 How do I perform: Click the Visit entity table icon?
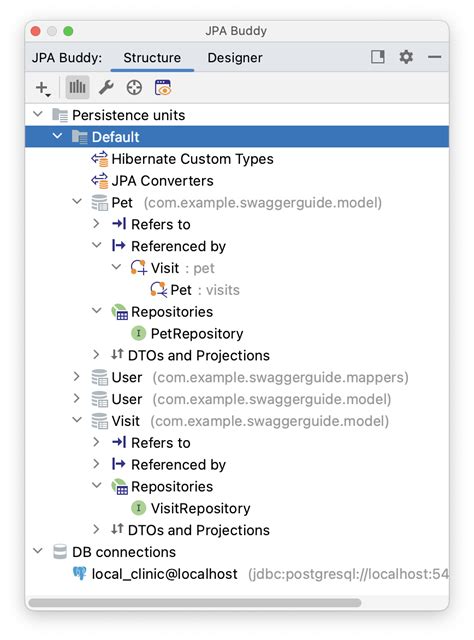click(x=100, y=421)
